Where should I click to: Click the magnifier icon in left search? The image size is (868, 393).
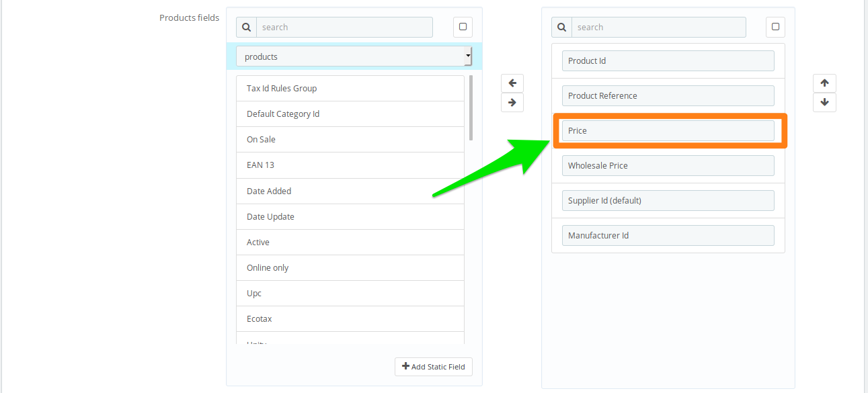(246, 28)
